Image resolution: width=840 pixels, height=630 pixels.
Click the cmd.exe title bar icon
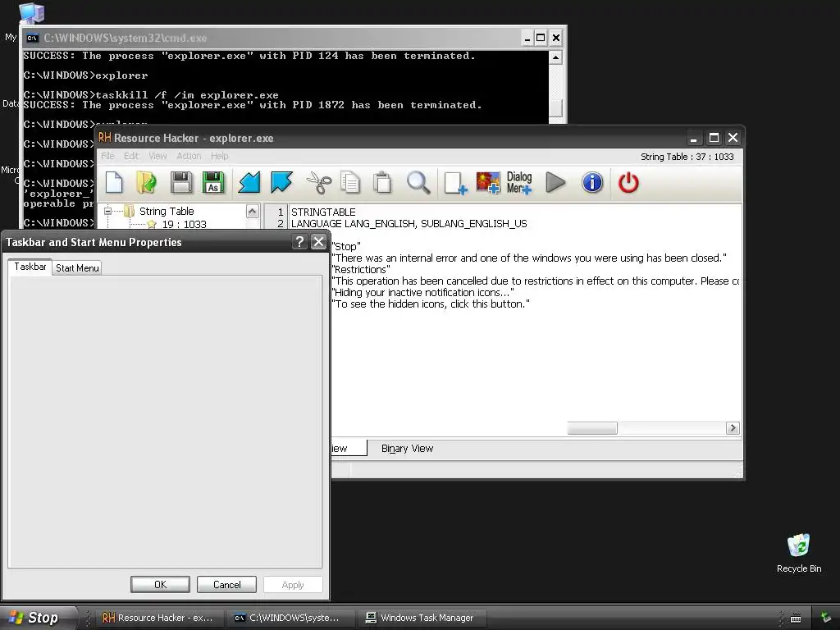[32, 38]
